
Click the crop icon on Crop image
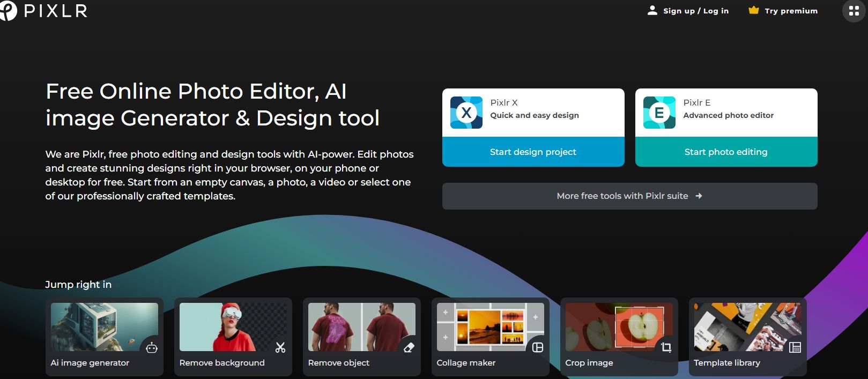tap(666, 348)
